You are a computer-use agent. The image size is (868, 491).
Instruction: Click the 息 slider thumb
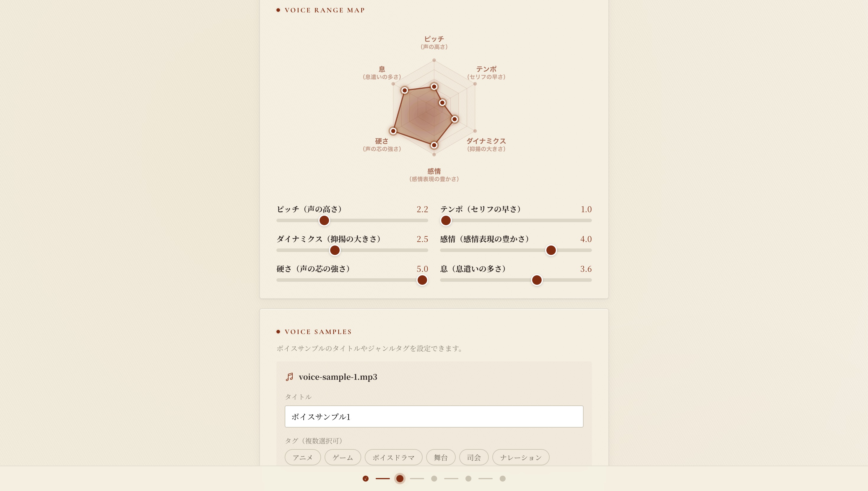coord(537,280)
